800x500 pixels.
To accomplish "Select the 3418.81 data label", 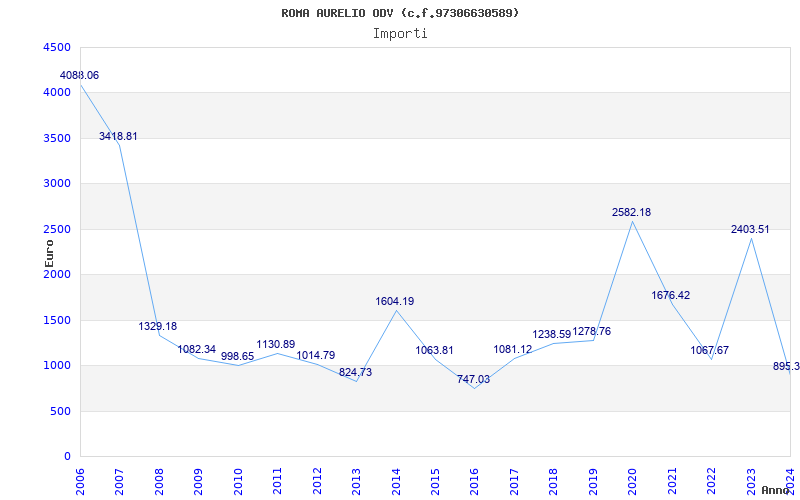I will coord(118,136).
